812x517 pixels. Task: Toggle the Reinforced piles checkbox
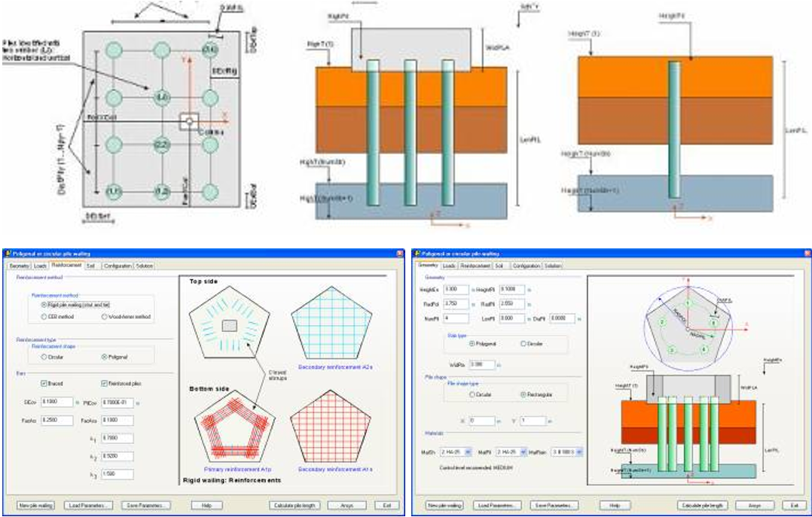(x=104, y=382)
